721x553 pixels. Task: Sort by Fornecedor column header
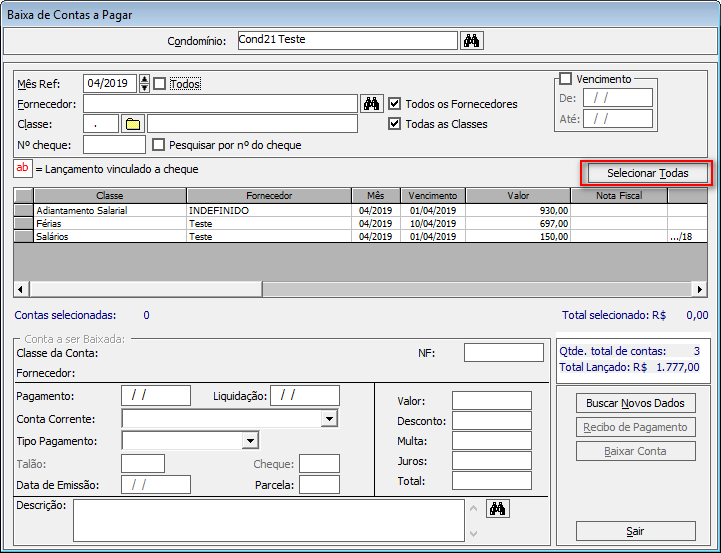pyautogui.click(x=269, y=196)
